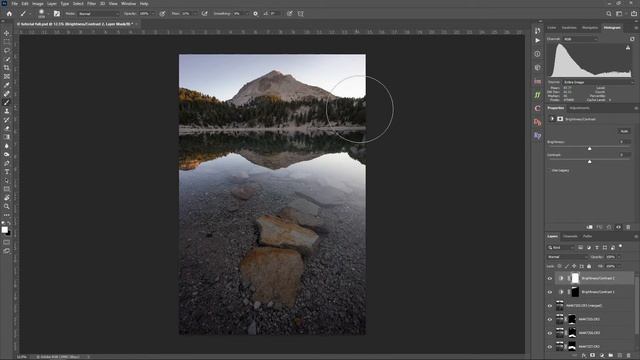The width and height of the screenshot is (640, 360).
Task: Select the Move tool
Action: (7, 33)
